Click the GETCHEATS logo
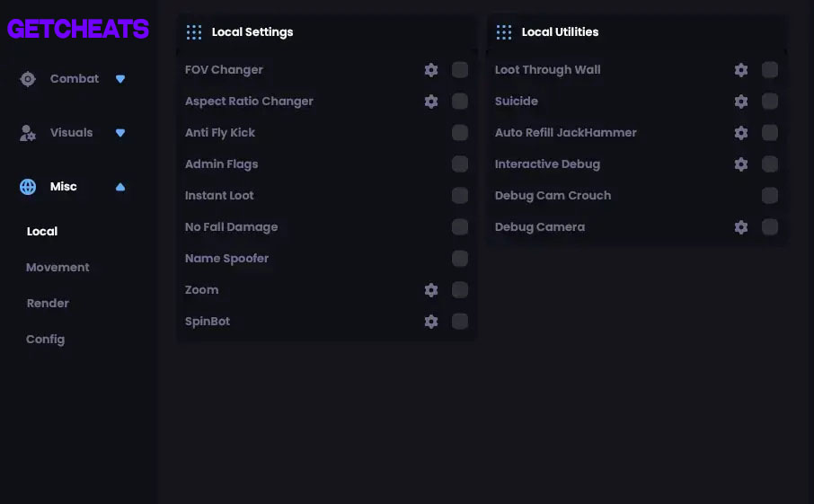 tap(78, 29)
